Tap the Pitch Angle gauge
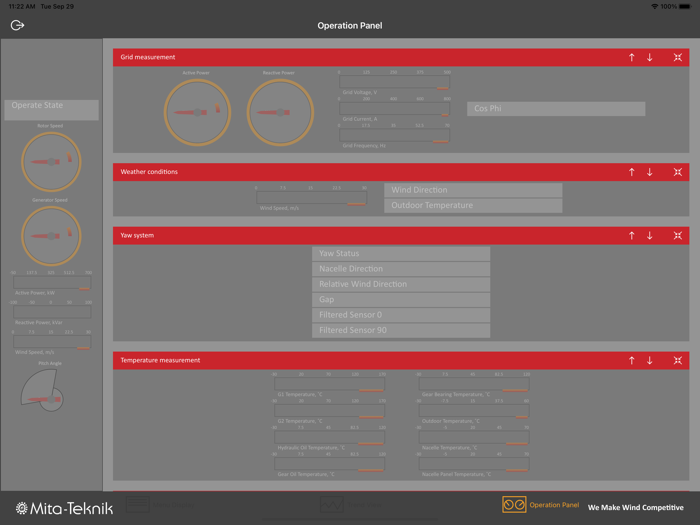Screen dimensions: 700x525 pyautogui.click(x=42, y=389)
